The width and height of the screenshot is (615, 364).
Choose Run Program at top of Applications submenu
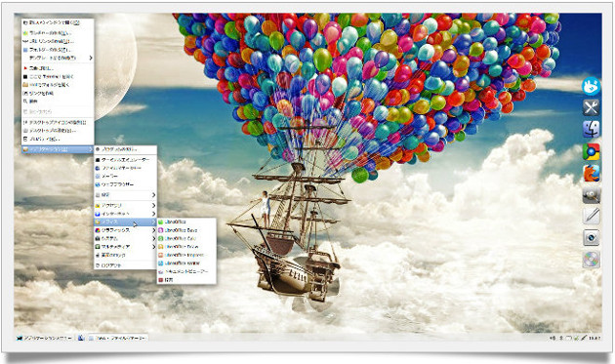click(125, 149)
